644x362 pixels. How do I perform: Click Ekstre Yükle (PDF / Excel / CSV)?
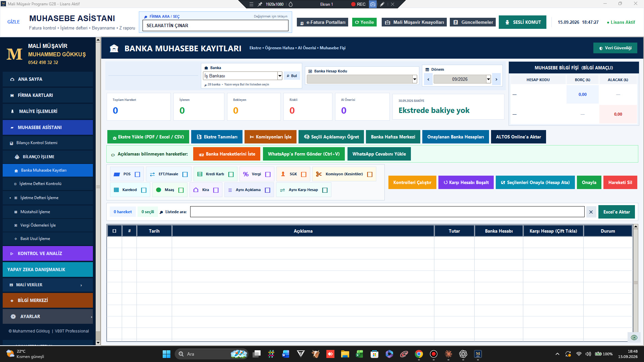coord(148,137)
